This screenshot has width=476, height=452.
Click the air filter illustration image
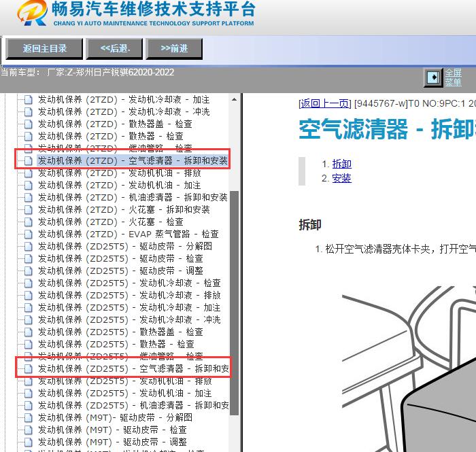409,368
